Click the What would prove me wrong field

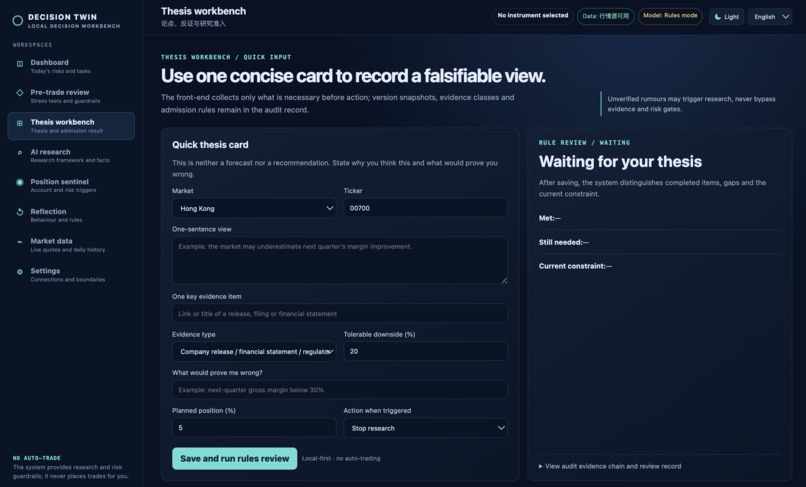point(340,390)
